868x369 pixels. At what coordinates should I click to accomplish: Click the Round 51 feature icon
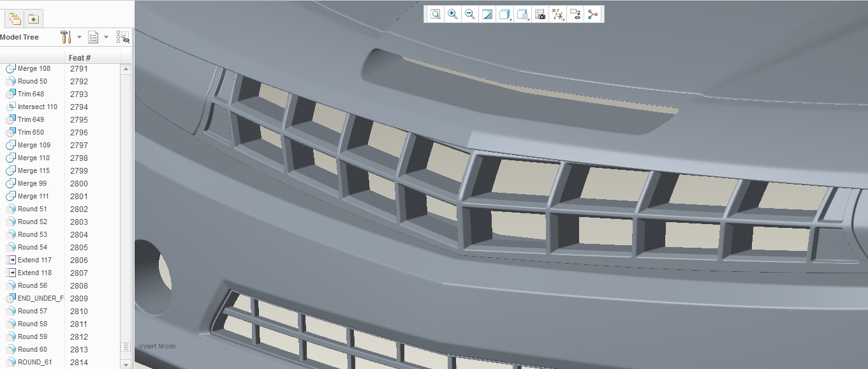click(x=11, y=209)
